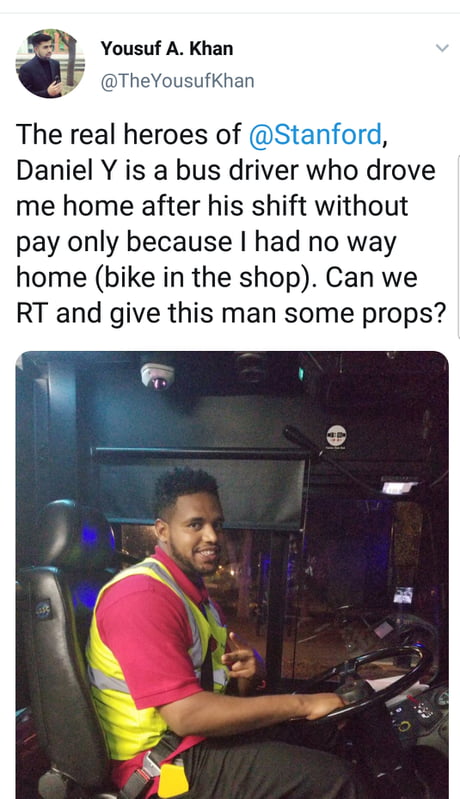Click the scrollbar on the right edge
Screen dimensions: 460x799
[458, 247]
